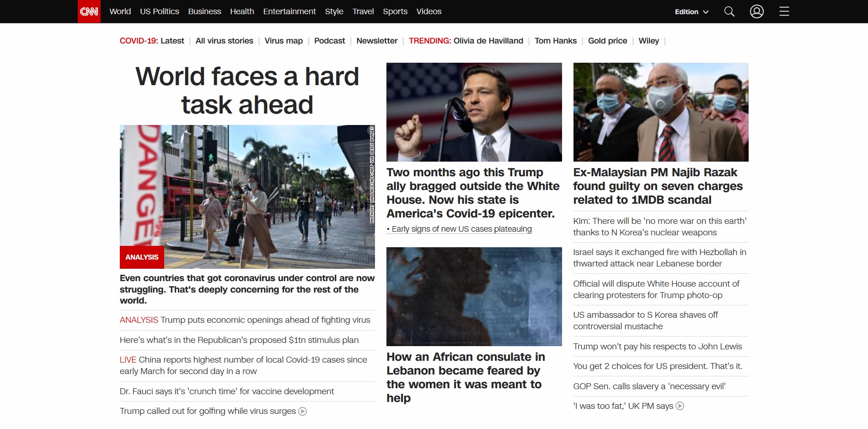Open Republican's proposed $1tn stimulus plan story
Image resolution: width=868 pixels, height=429 pixels.
239,340
